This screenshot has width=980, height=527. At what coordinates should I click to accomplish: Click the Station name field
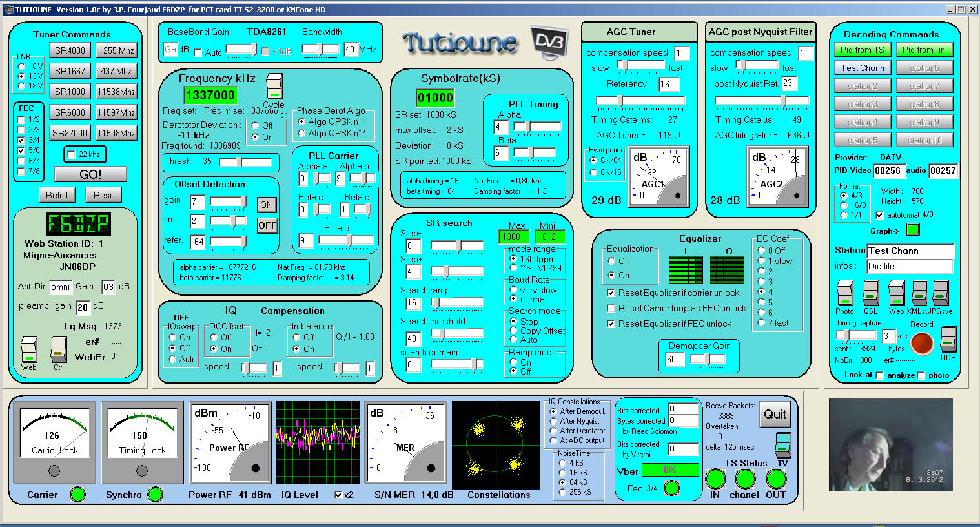tap(910, 251)
